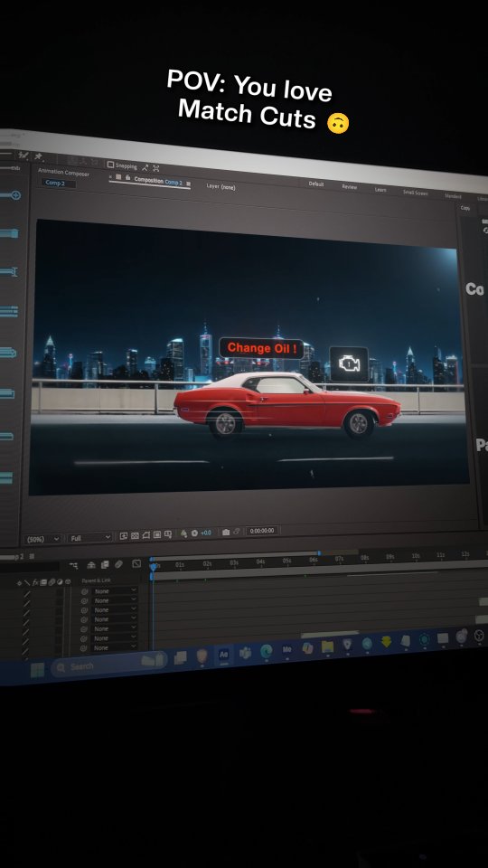Open the Animation Composer panel tab
The image size is (488, 868).
tap(63, 173)
